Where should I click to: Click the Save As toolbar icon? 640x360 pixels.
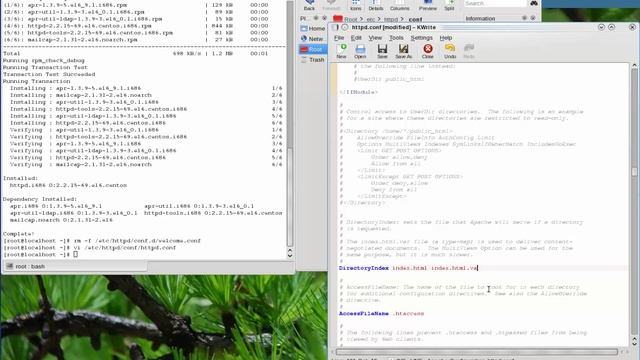pos(403,51)
